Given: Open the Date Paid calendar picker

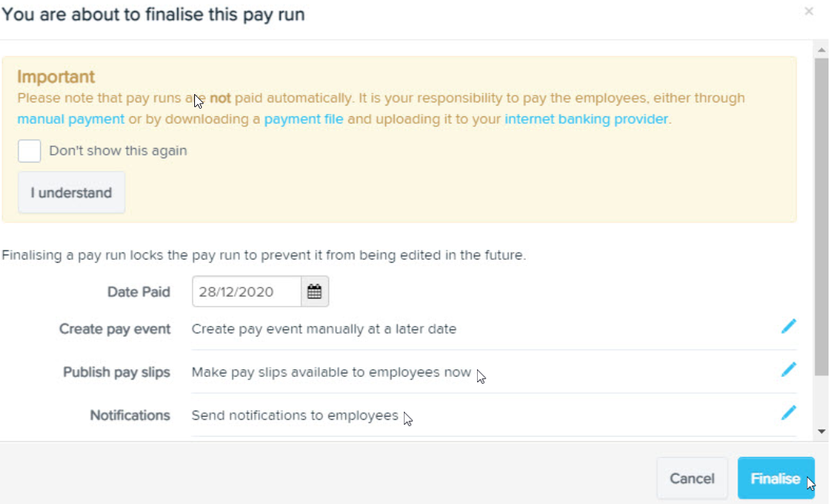Looking at the screenshot, I should [x=314, y=291].
